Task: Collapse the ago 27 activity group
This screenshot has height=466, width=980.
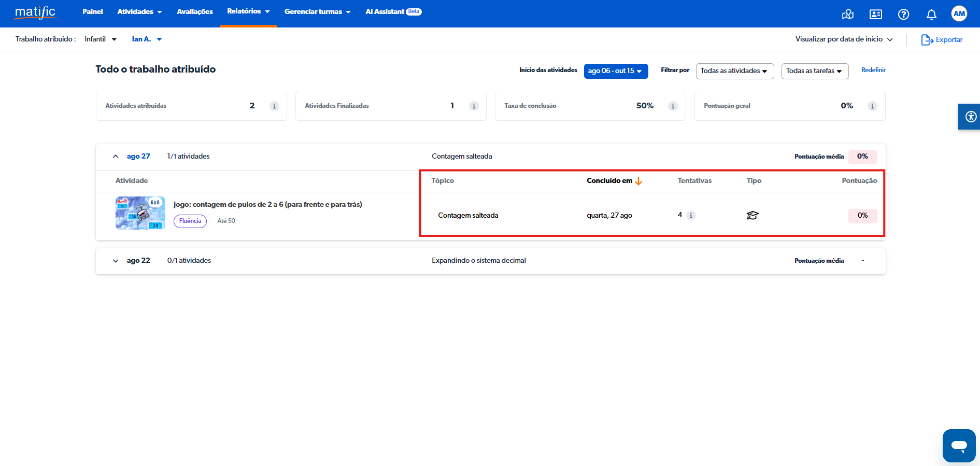Action: click(116, 157)
